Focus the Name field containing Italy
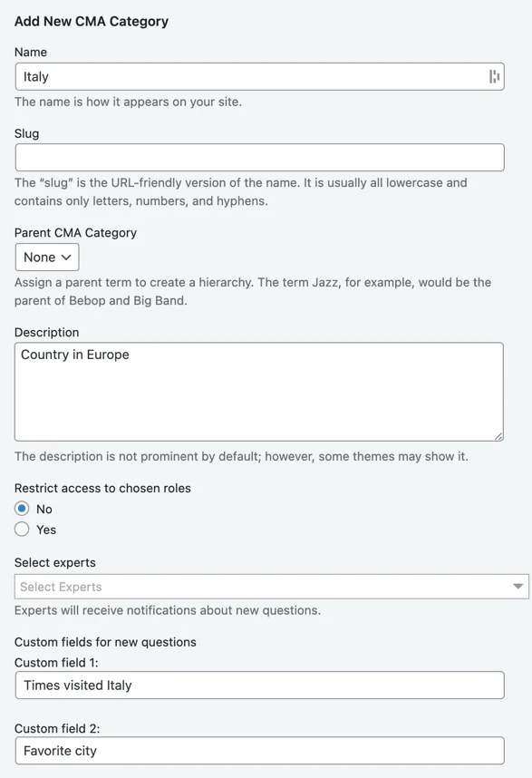The height and width of the screenshot is (778, 532). tap(260, 76)
